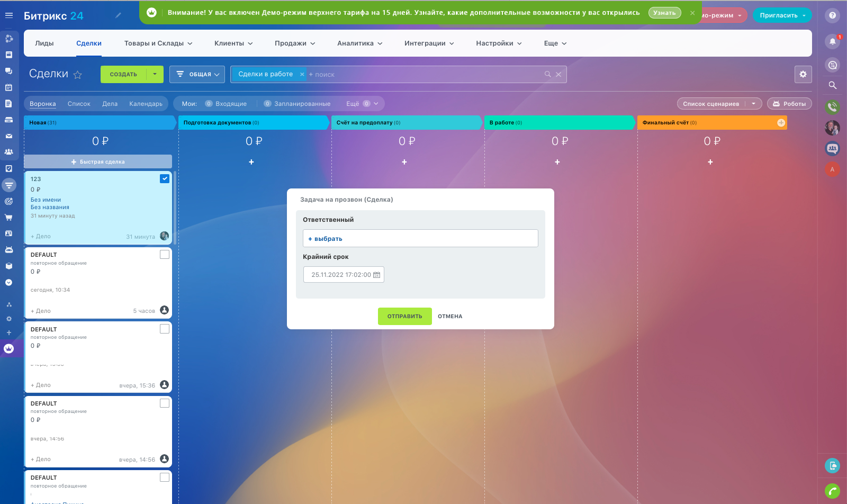Switch to Список view

click(79, 104)
